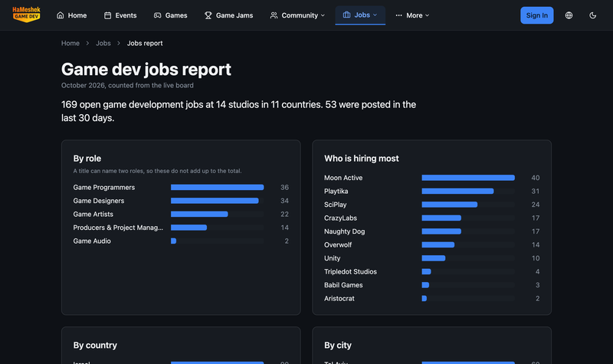Toggle dark mode moon icon
The width and height of the screenshot is (613, 364).
592,15
